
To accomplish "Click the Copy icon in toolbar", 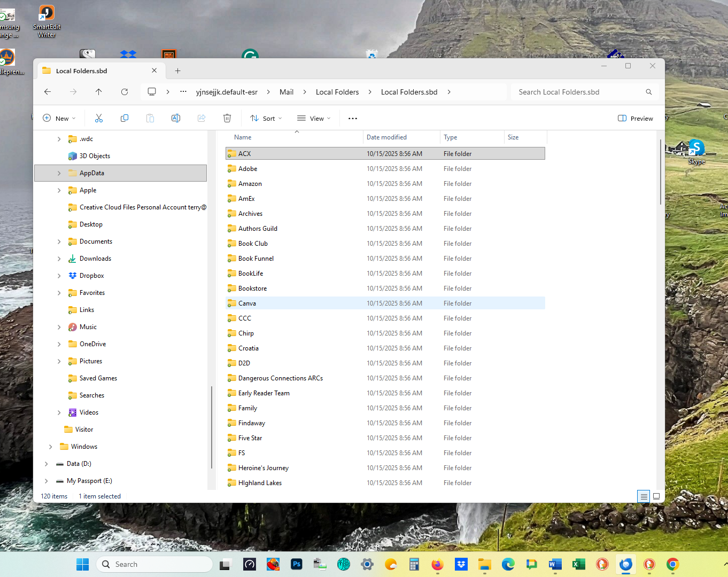I will (125, 118).
